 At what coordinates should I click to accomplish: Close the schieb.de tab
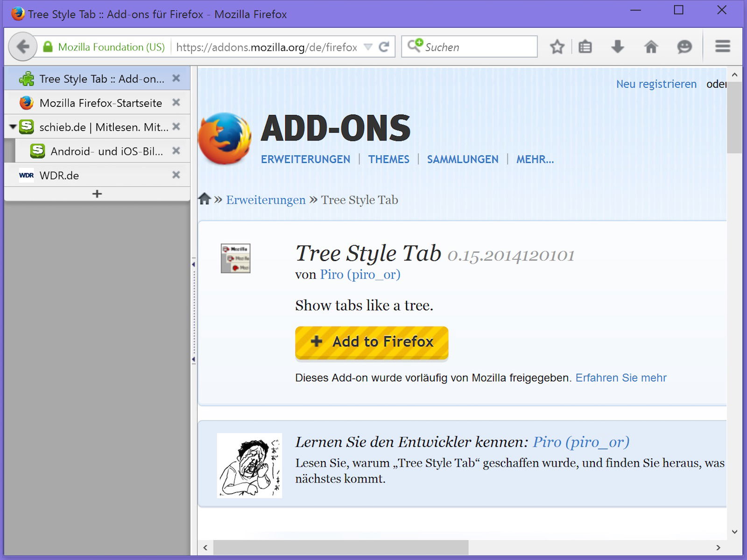pos(176,126)
